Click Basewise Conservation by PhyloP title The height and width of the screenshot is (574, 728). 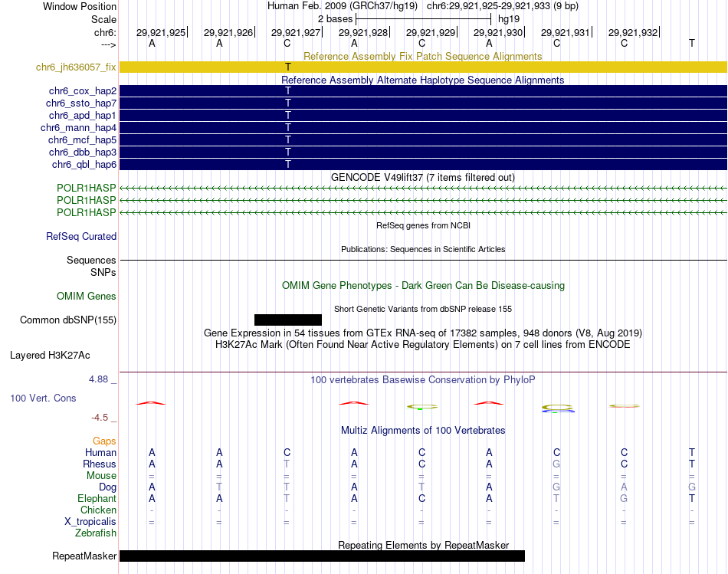coord(423,380)
